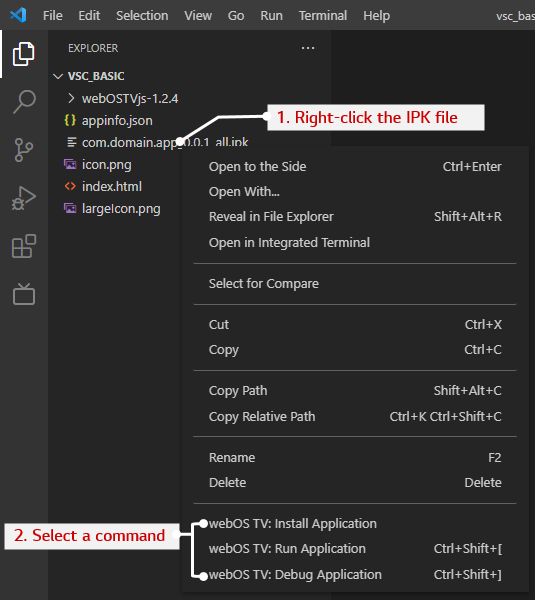
Task: Choose Cut from context menu
Action: tap(355, 324)
